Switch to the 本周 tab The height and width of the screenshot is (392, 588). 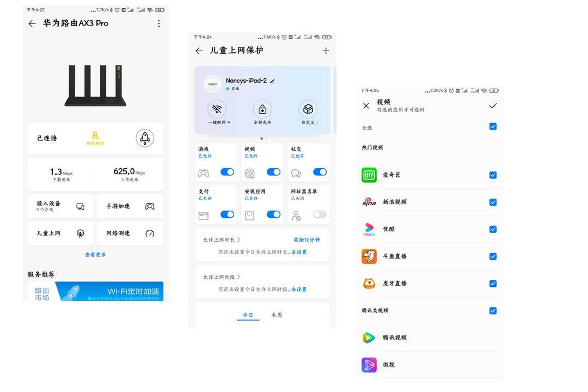pyautogui.click(x=276, y=315)
